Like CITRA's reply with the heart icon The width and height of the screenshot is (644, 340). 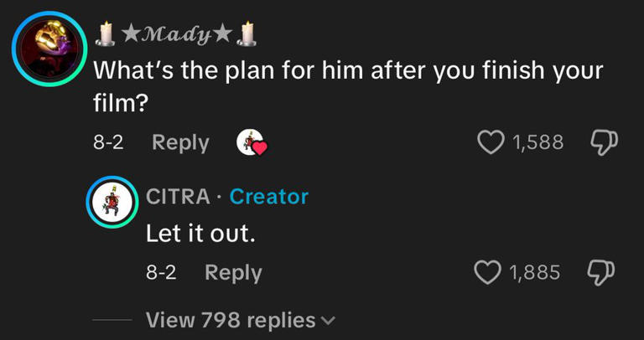pyautogui.click(x=487, y=272)
